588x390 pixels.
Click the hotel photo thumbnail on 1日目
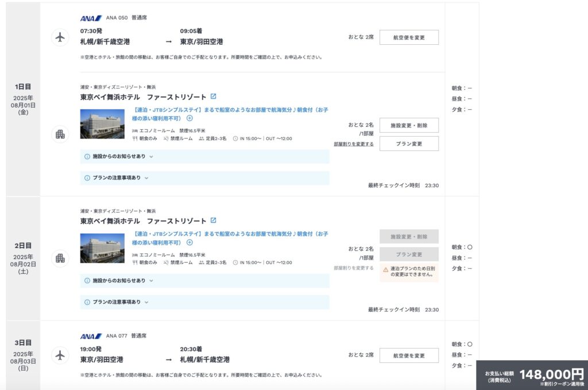point(102,124)
